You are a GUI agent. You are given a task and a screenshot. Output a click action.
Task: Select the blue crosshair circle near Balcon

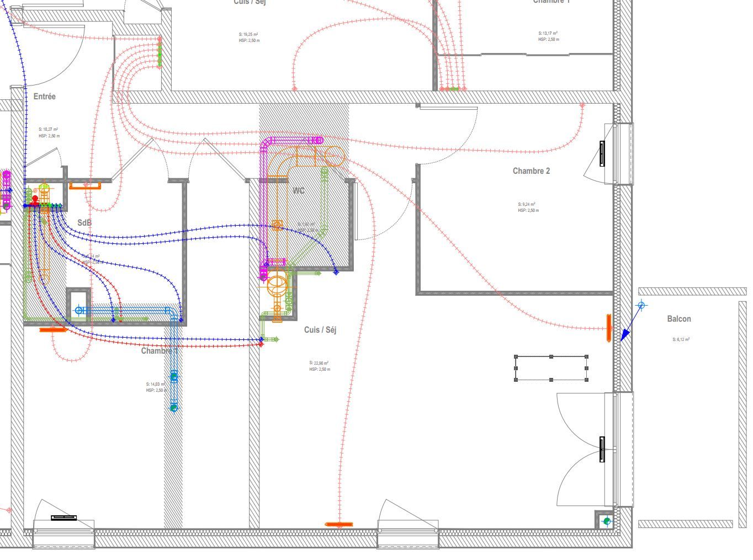(641, 305)
